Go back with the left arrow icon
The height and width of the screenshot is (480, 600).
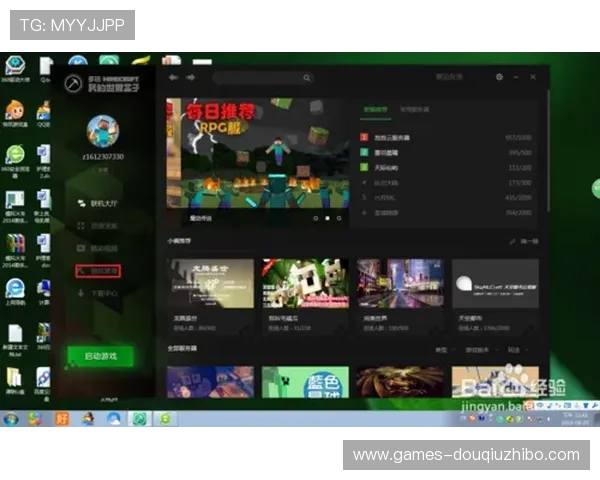click(x=173, y=77)
